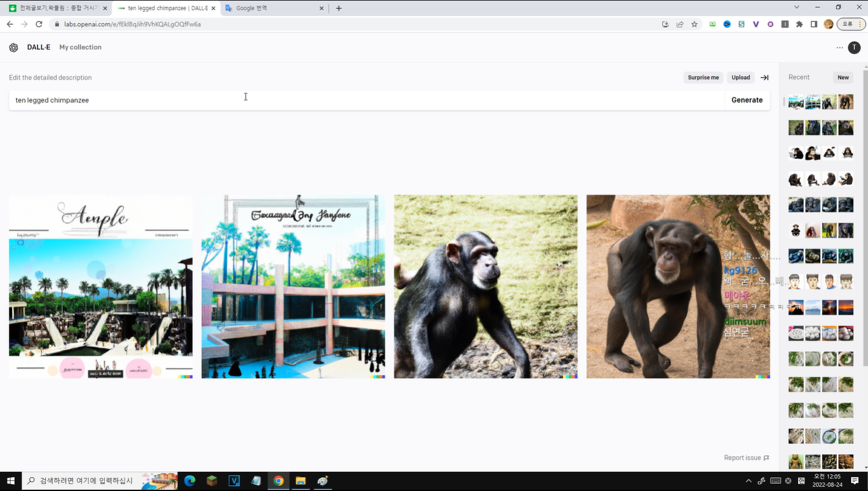Viewport: 868px width, 491px height.
Task: Open the Paint app in the taskbar
Action: (x=322, y=481)
